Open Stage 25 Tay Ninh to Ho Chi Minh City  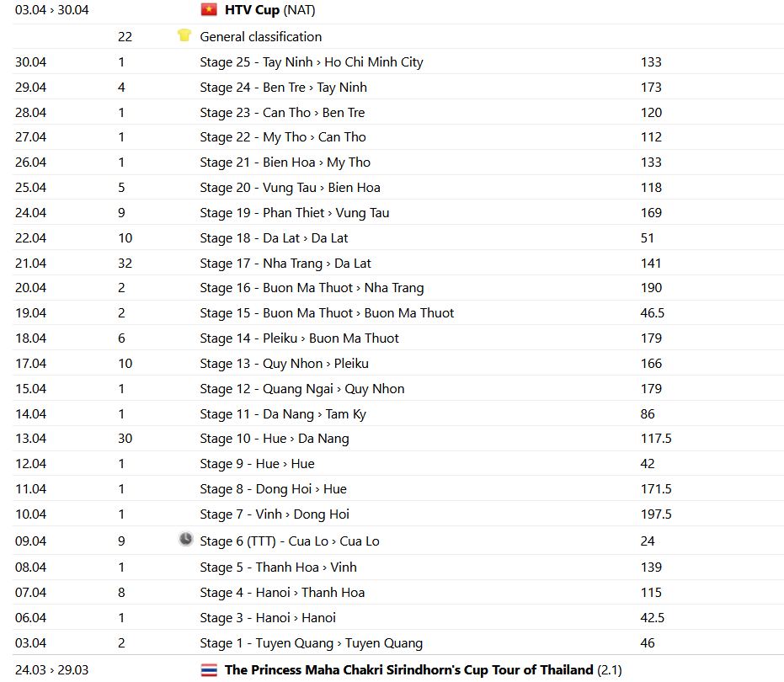[311, 62]
